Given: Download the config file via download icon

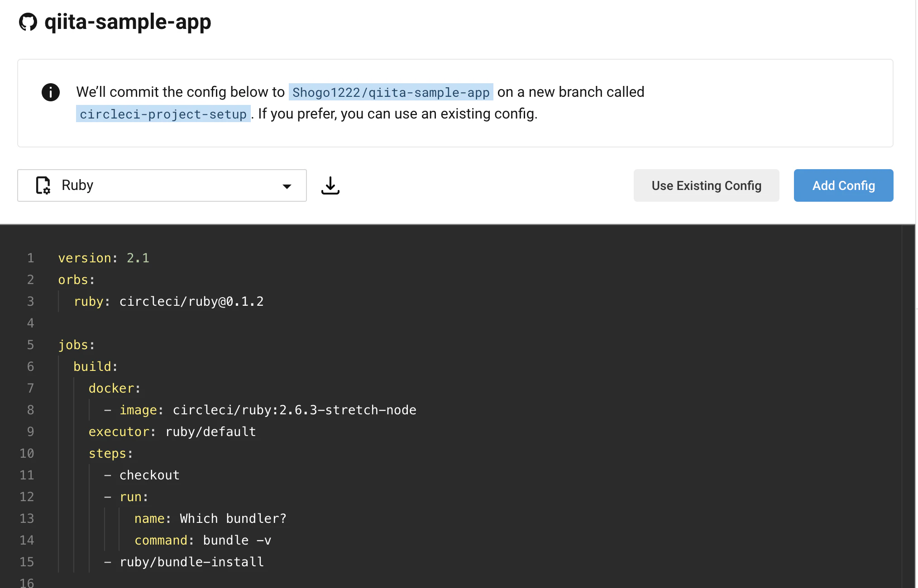Looking at the screenshot, I should tap(330, 185).
